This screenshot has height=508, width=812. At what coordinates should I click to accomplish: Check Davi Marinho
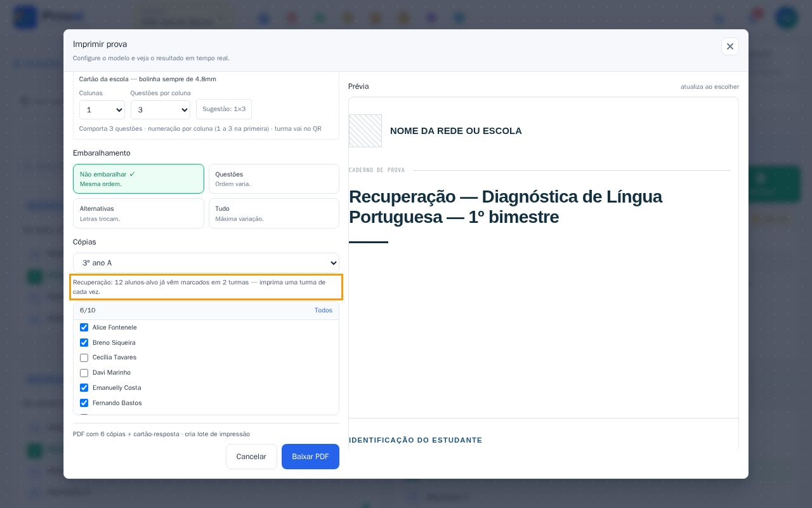pos(84,373)
